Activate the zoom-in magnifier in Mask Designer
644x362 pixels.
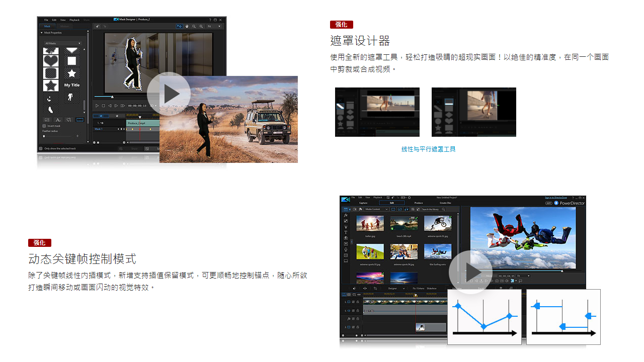[x=201, y=27]
